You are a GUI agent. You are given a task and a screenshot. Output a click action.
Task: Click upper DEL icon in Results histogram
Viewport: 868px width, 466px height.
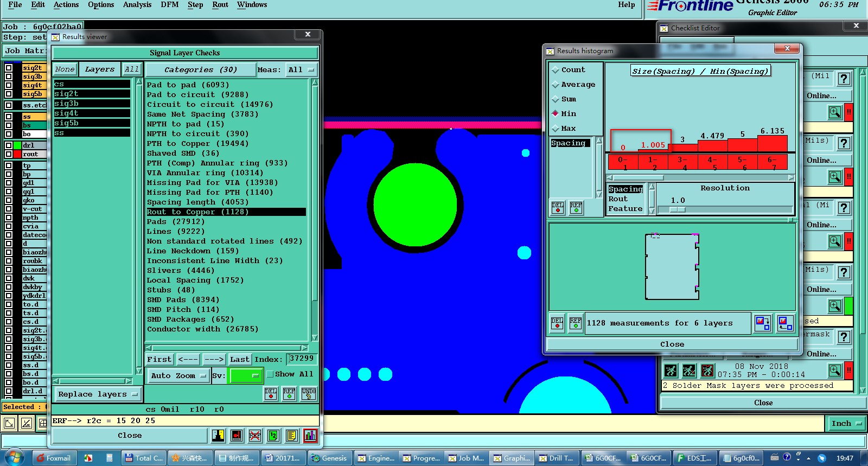click(558, 208)
